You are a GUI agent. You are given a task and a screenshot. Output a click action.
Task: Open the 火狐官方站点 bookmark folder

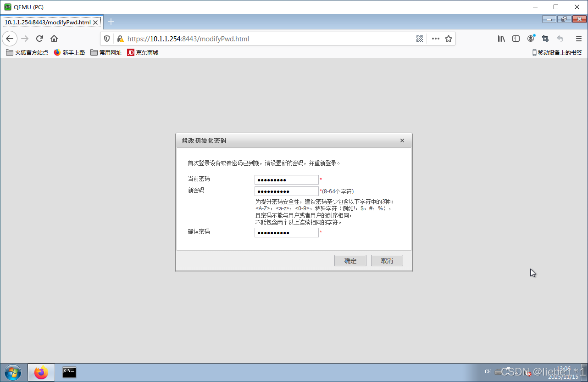[27, 52]
